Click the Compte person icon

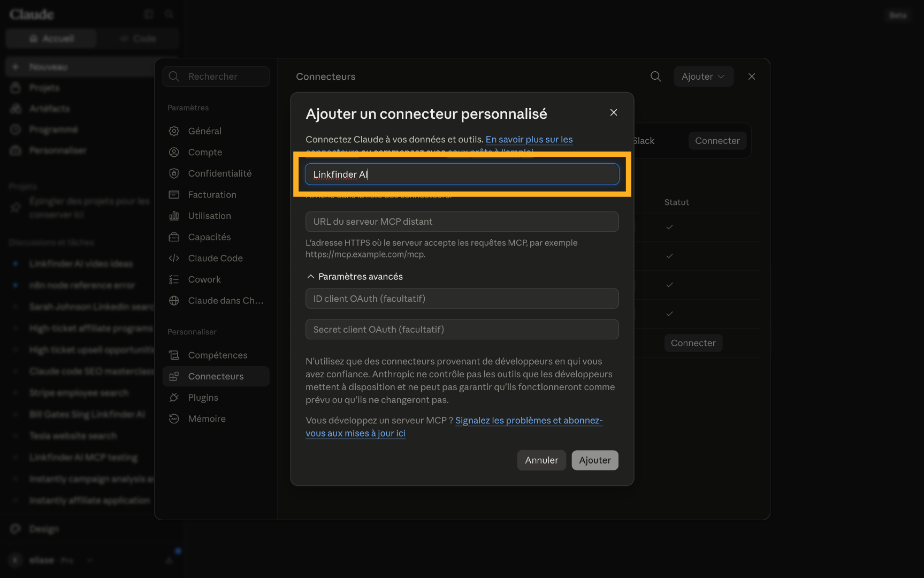click(x=174, y=153)
